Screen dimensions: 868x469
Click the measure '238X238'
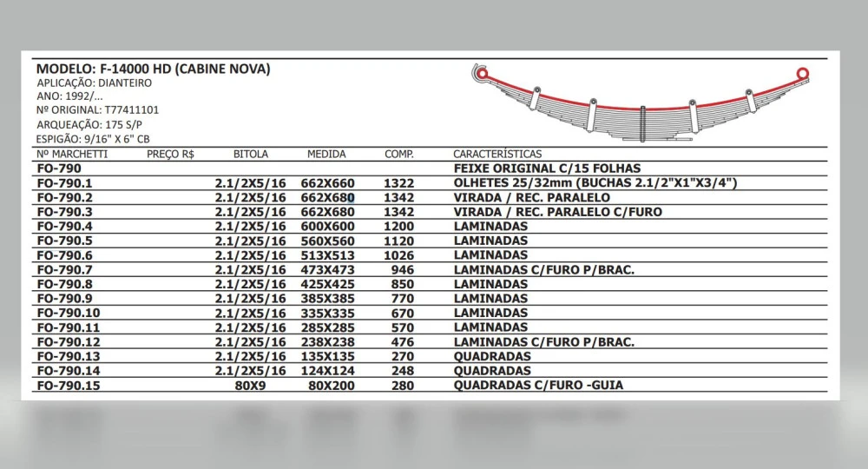(328, 341)
